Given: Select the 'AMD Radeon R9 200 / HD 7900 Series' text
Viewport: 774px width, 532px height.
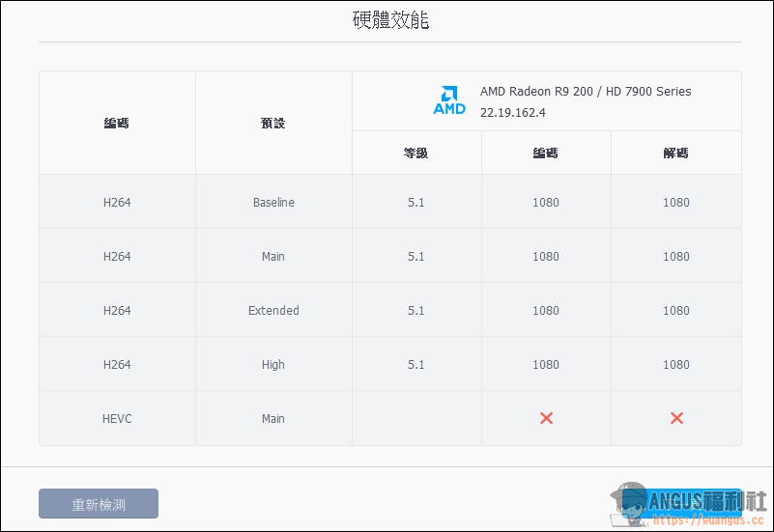Looking at the screenshot, I should pos(586,91).
